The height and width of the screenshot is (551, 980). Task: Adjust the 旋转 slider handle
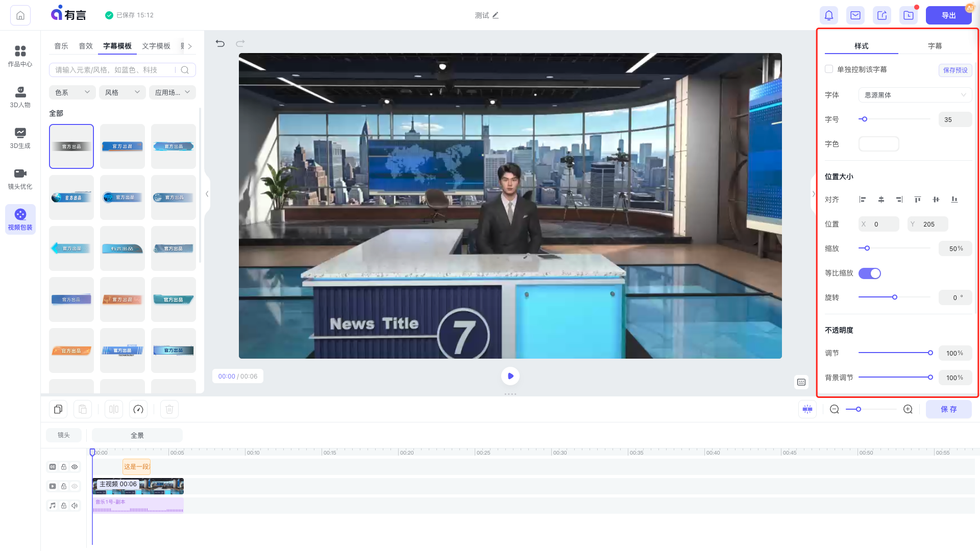click(x=894, y=297)
